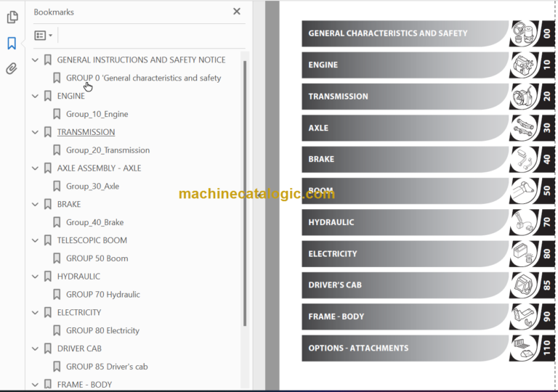This screenshot has width=558, height=392.
Task: Click bookmark icon beside BRAKE
Action: 48,204
